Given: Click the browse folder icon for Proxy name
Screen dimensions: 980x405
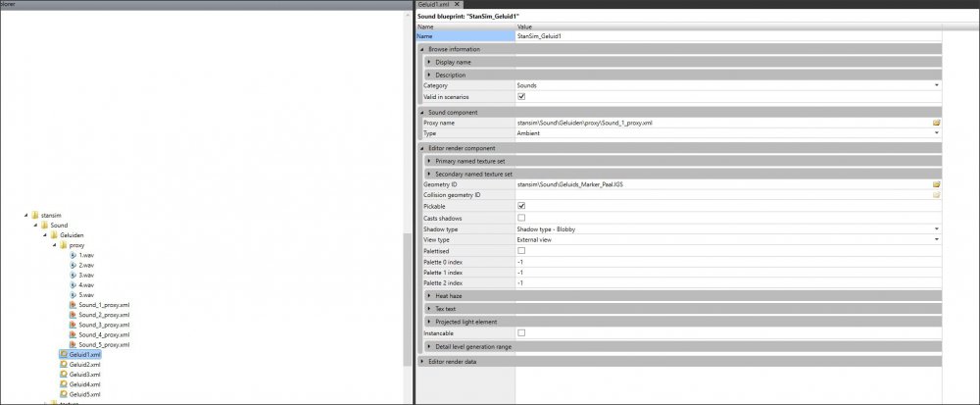Looking at the screenshot, I should point(936,123).
